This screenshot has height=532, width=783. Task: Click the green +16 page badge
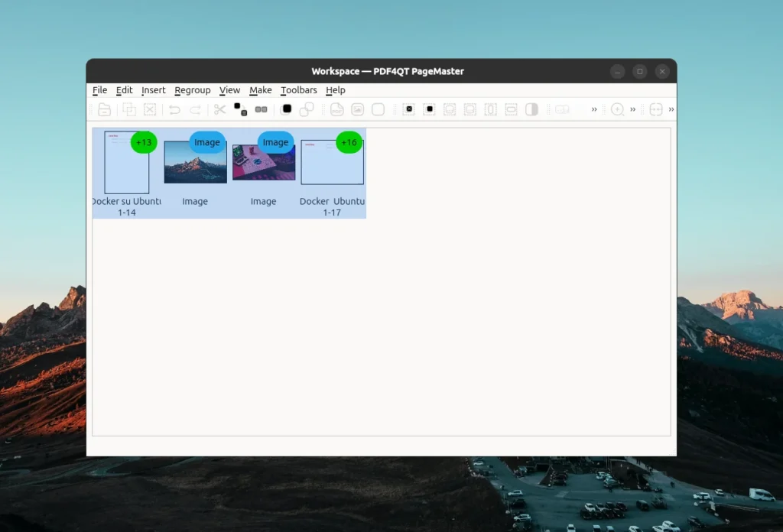349,142
